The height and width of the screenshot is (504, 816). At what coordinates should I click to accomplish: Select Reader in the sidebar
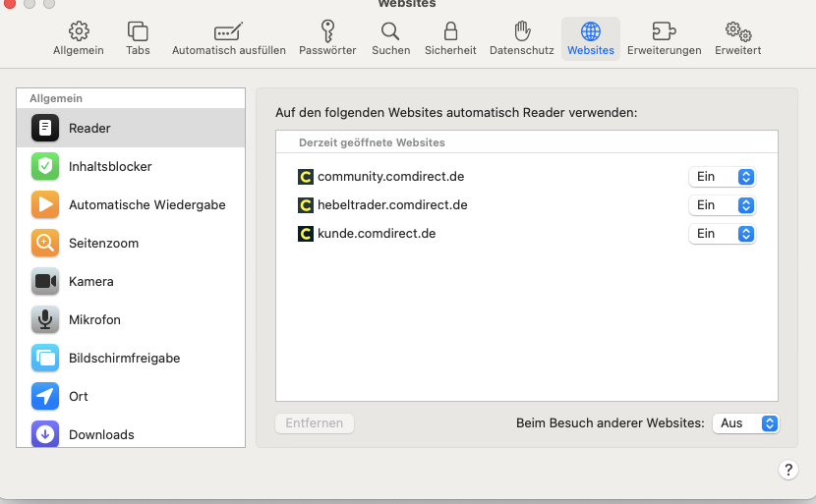(x=131, y=128)
